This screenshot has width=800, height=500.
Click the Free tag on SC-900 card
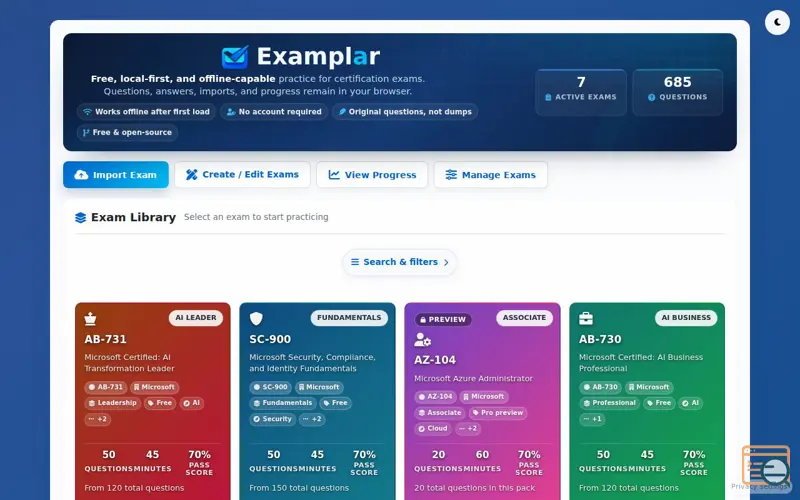click(335, 403)
